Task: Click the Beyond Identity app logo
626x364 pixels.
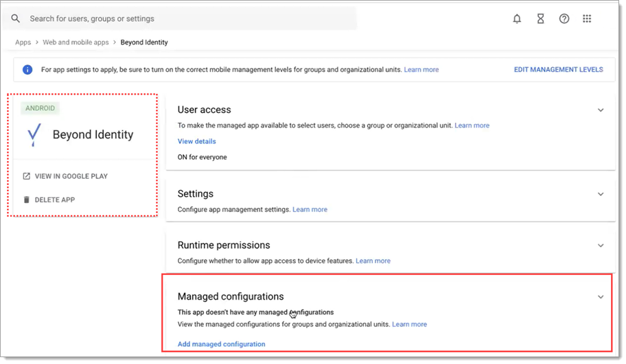Action: 33,135
